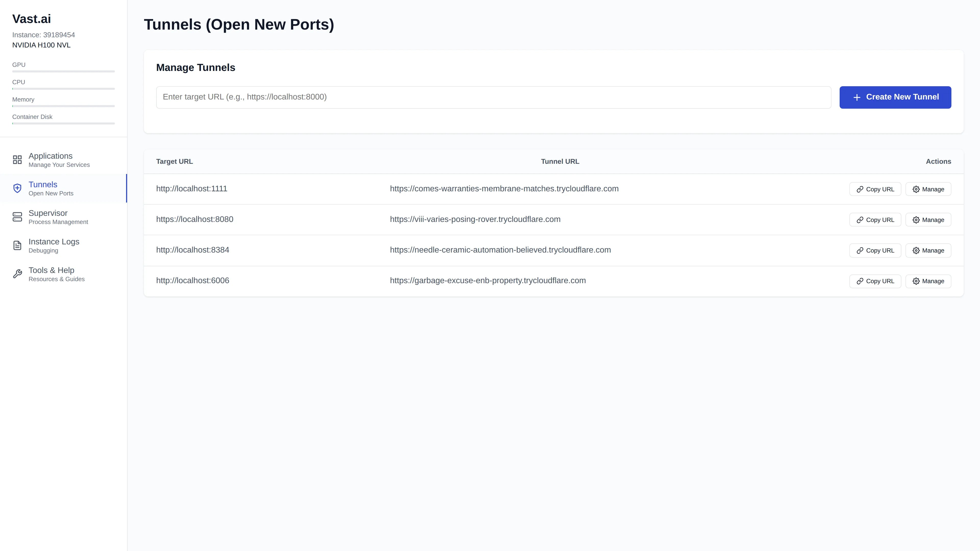The image size is (980, 551).
Task: Click link icon for localhost:8080 Copy URL
Action: pyautogui.click(x=860, y=220)
